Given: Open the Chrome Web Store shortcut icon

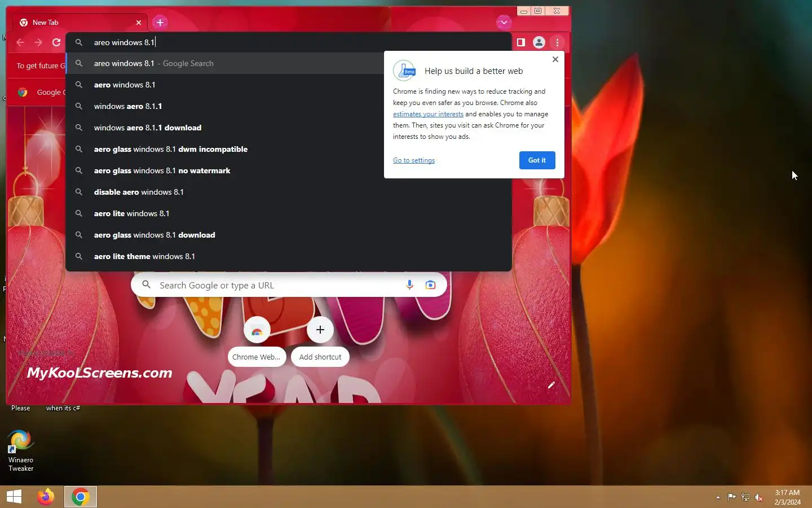Looking at the screenshot, I should tap(257, 330).
